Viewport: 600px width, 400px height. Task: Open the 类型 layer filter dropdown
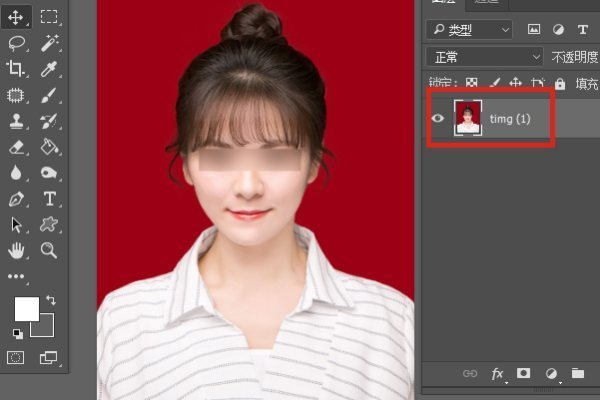point(469,29)
